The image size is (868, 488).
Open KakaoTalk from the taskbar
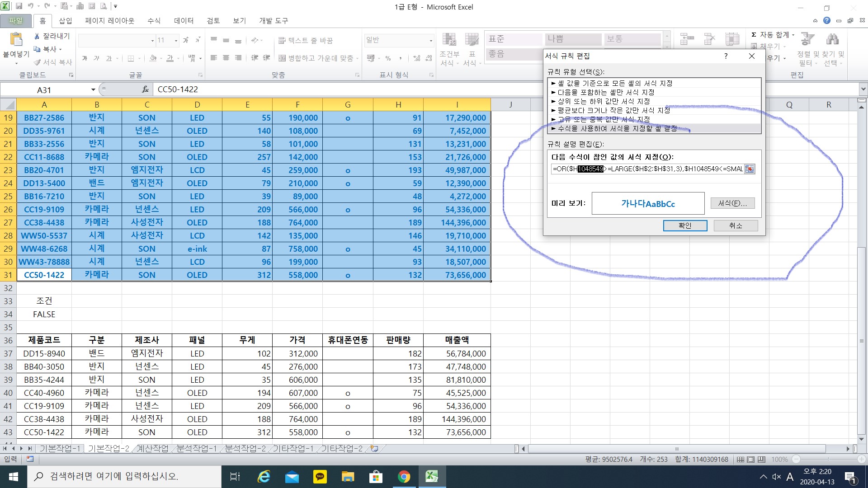coord(320,476)
